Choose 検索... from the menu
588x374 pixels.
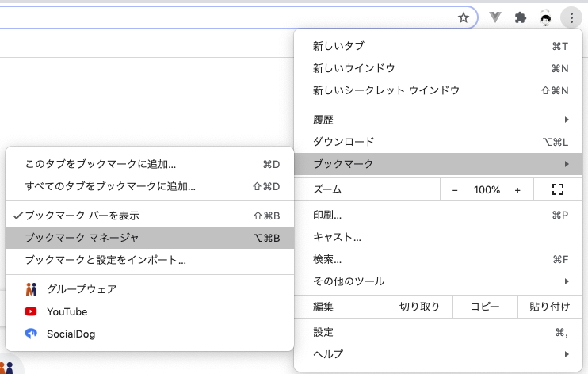click(x=438, y=259)
